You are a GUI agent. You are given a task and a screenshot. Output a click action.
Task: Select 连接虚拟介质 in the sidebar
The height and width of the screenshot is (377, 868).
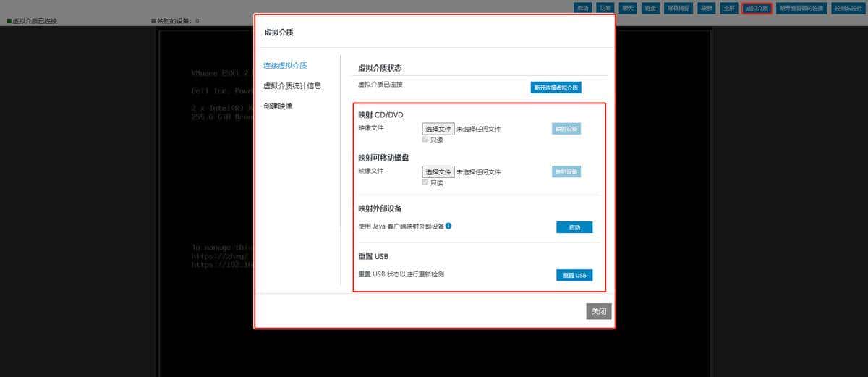tap(285, 65)
